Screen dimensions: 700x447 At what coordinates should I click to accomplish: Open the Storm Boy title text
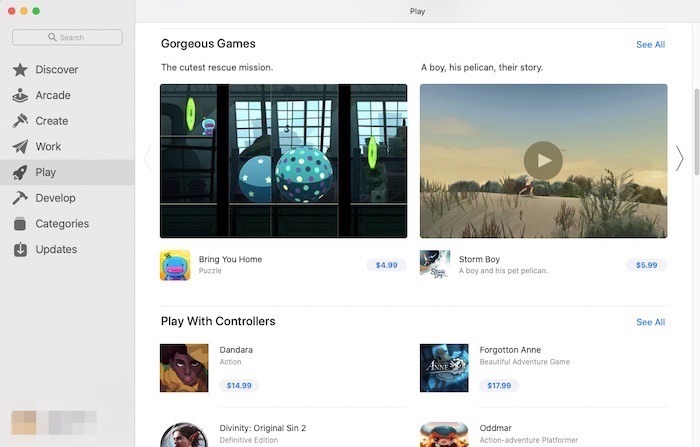[479, 259]
